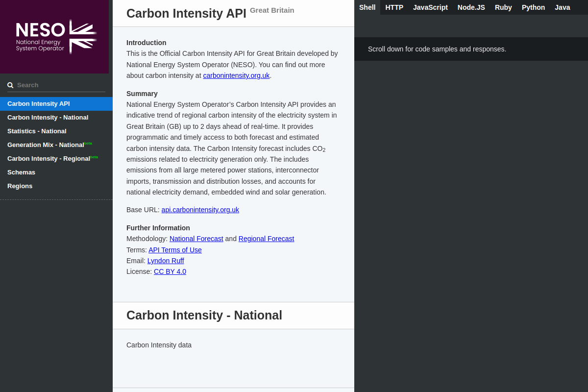588x392 pixels.
Task: Click the Carbon Intensity - National heading
Action: tap(204, 315)
